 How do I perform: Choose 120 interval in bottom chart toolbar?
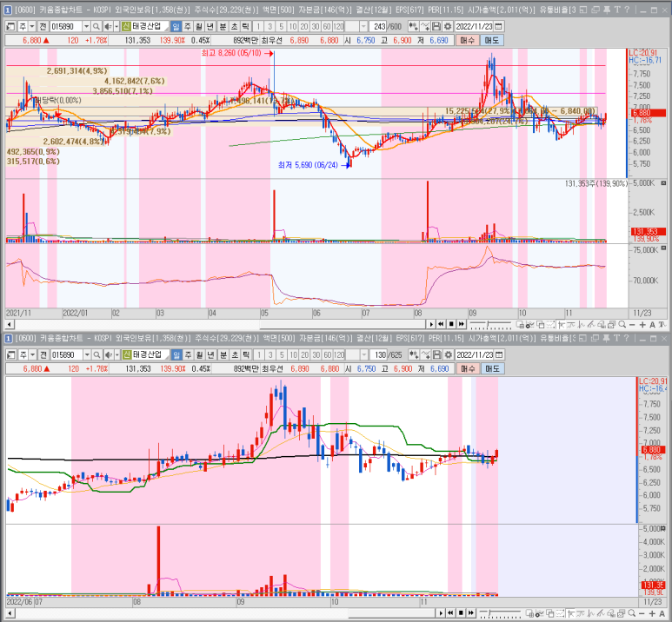[x=339, y=354]
